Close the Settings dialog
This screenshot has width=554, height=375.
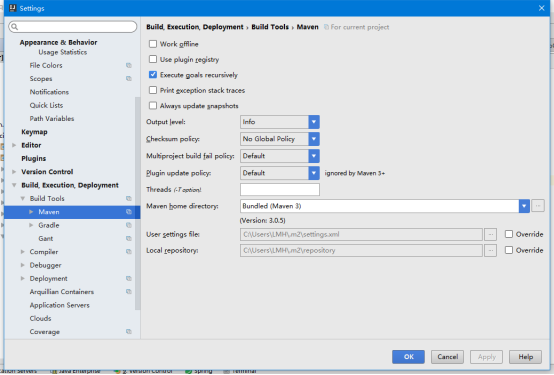[x=542, y=8]
